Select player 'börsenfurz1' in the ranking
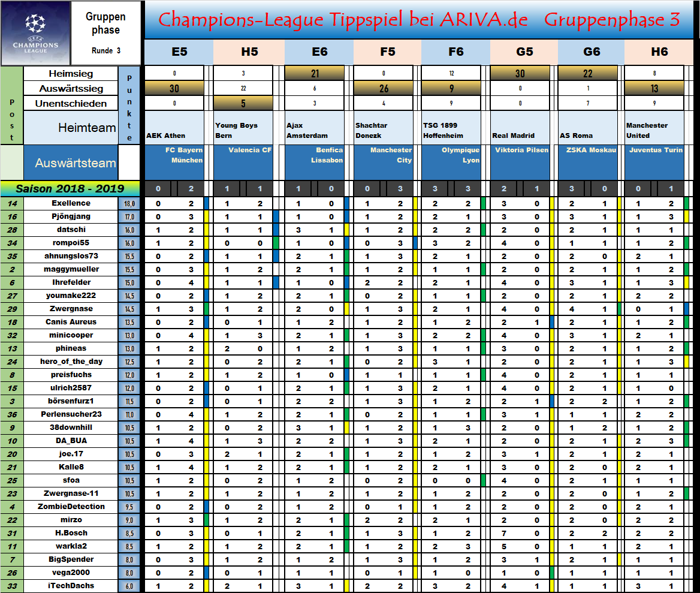The height and width of the screenshot is (593, 700). point(71,401)
